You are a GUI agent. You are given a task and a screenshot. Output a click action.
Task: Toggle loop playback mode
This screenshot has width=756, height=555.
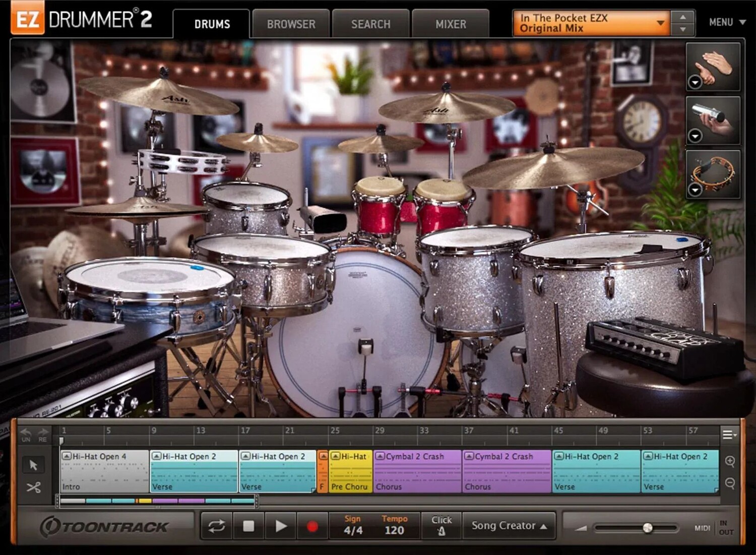pyautogui.click(x=217, y=527)
